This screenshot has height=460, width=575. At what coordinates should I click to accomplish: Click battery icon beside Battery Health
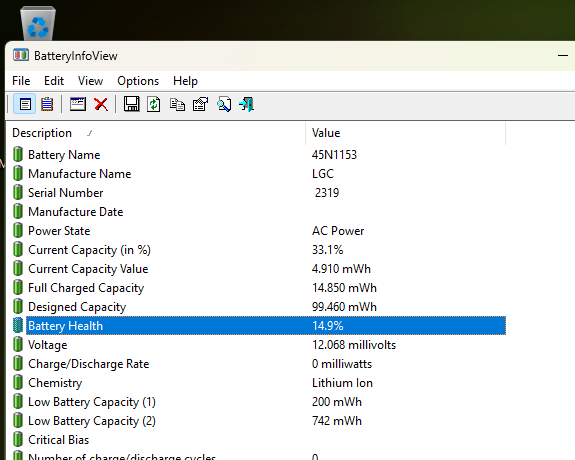[18, 326]
